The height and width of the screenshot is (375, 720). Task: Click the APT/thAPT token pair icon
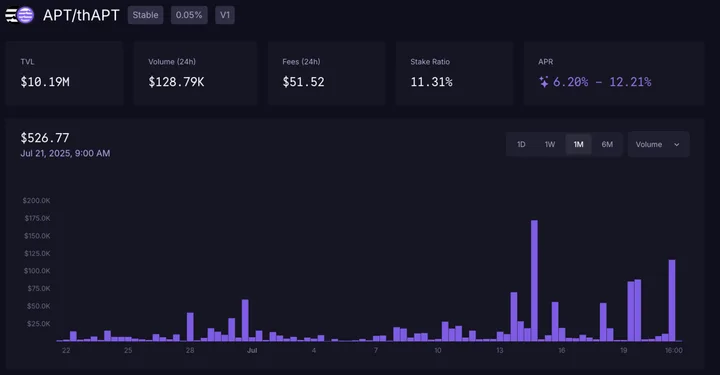[20, 15]
